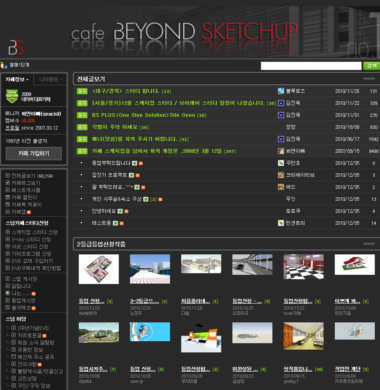
Task: Open 등업게시판 in the sidebar
Action: pyautogui.click(x=23, y=300)
